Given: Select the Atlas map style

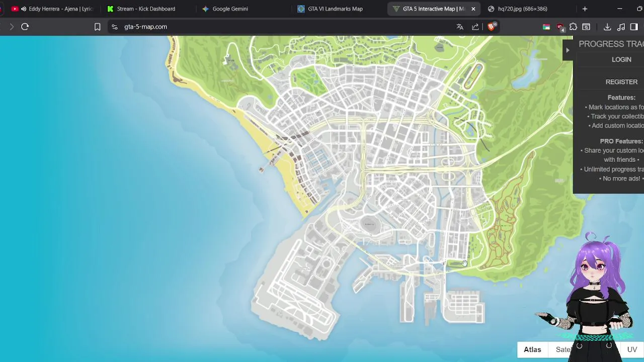Looking at the screenshot, I should pyautogui.click(x=532, y=349).
